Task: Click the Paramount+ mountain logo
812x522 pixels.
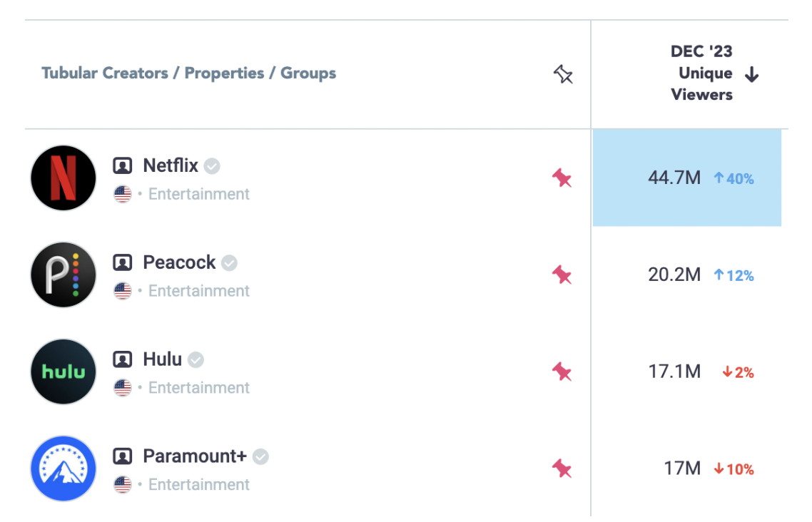Action: [x=64, y=469]
